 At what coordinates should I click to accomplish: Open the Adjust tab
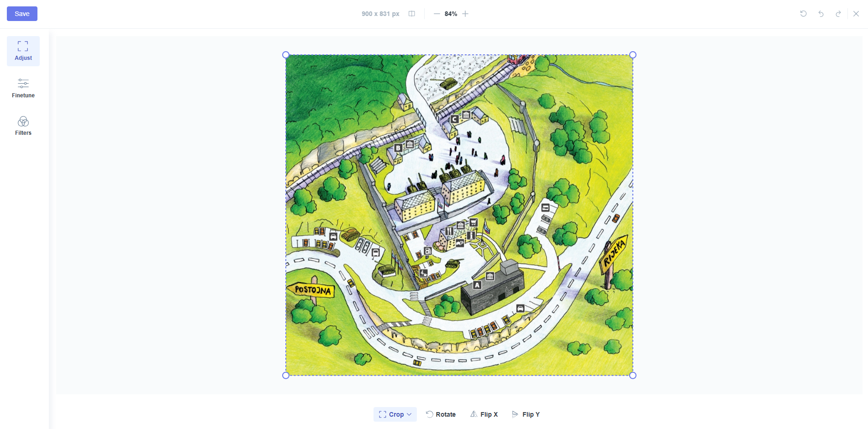tap(23, 51)
